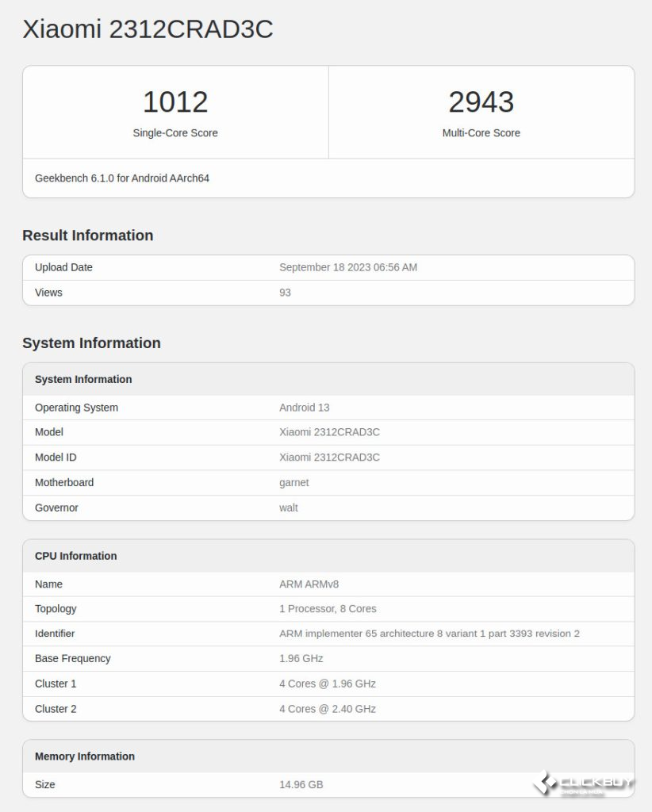This screenshot has width=652, height=812.
Task: Click the Single-Core Score label
Action: (175, 133)
